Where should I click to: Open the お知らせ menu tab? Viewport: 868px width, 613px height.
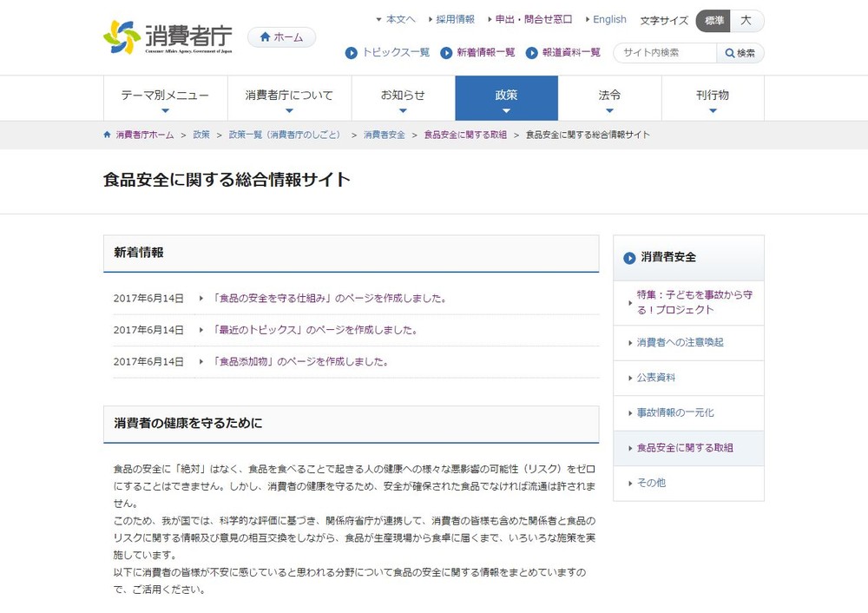click(402, 97)
